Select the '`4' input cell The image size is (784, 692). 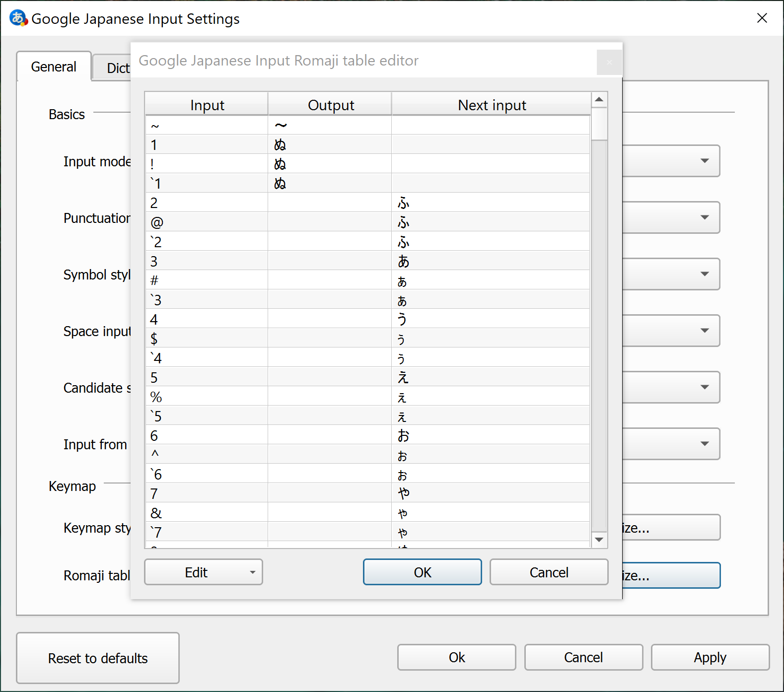(207, 358)
